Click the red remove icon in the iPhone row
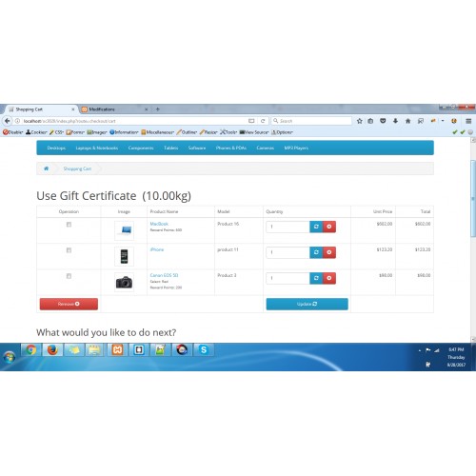The height and width of the screenshot is (476, 476). point(329,252)
